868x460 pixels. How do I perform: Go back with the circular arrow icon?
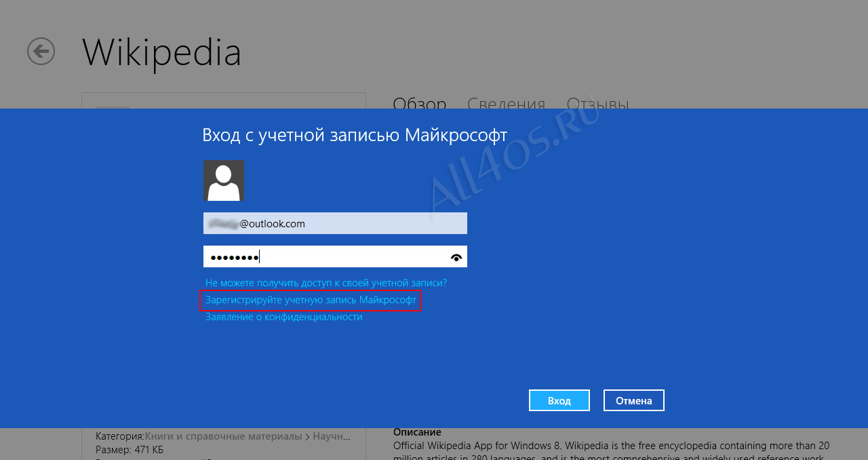pyautogui.click(x=41, y=51)
